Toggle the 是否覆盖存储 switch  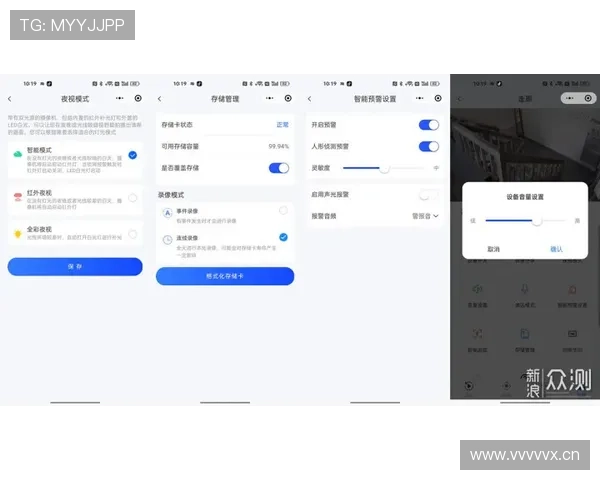point(279,168)
